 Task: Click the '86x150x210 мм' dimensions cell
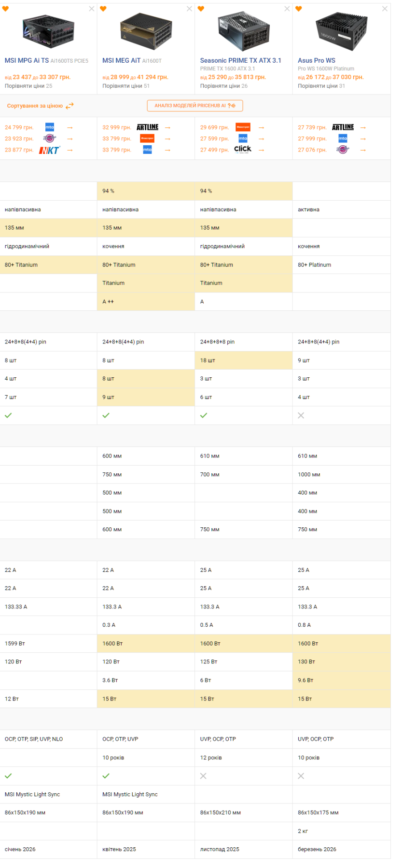[244, 813]
